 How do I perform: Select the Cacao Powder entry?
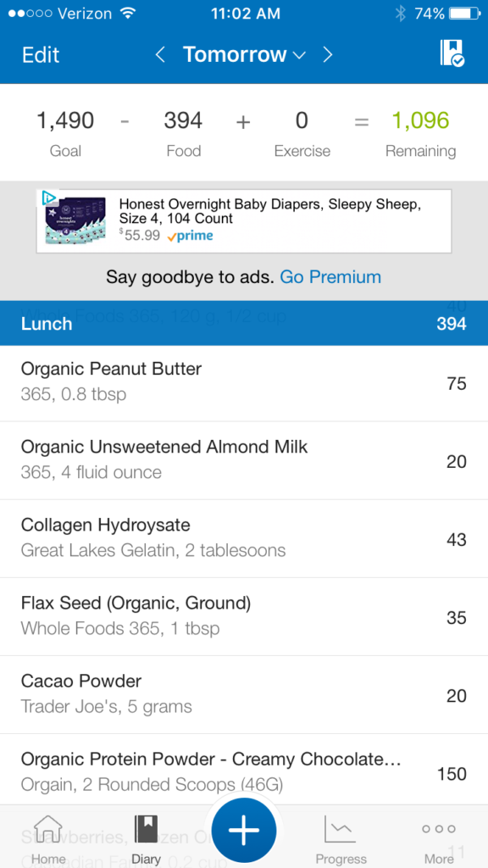(x=244, y=695)
